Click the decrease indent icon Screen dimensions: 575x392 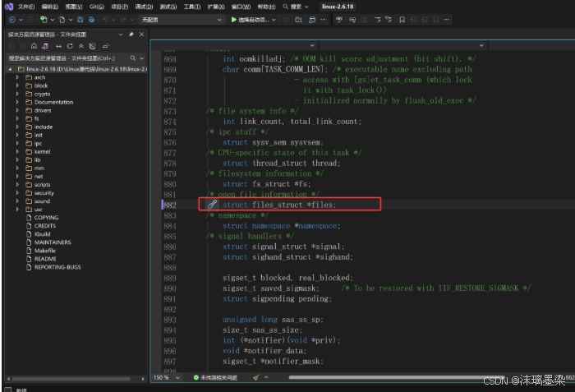[x=378, y=20]
